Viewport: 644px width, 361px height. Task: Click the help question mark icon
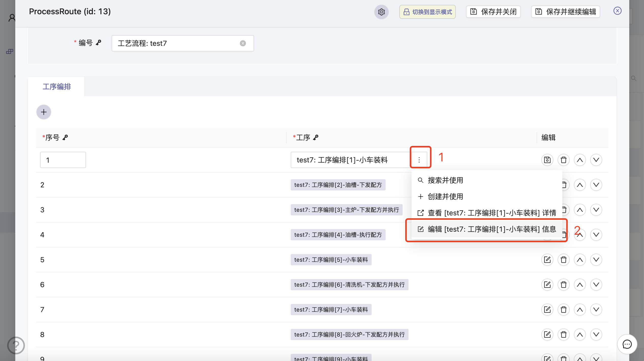coord(16,345)
